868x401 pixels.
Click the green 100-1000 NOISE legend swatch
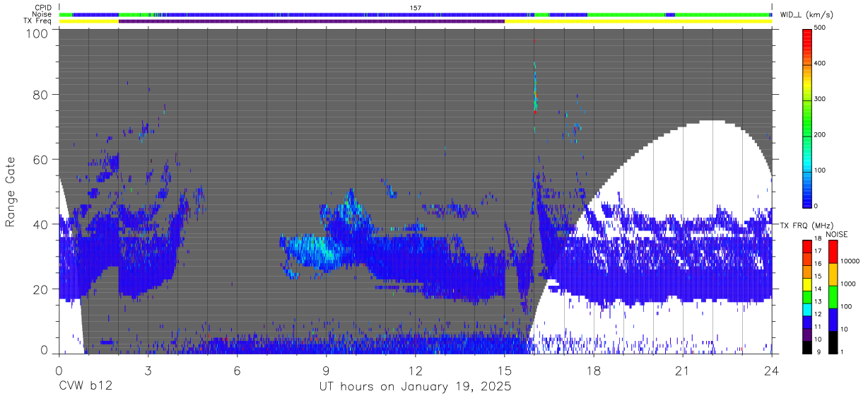(834, 296)
